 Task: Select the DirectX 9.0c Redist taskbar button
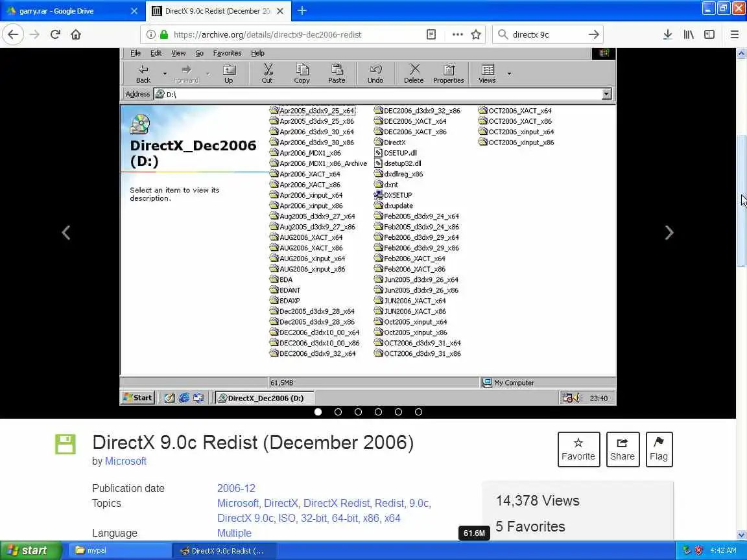[224, 550]
